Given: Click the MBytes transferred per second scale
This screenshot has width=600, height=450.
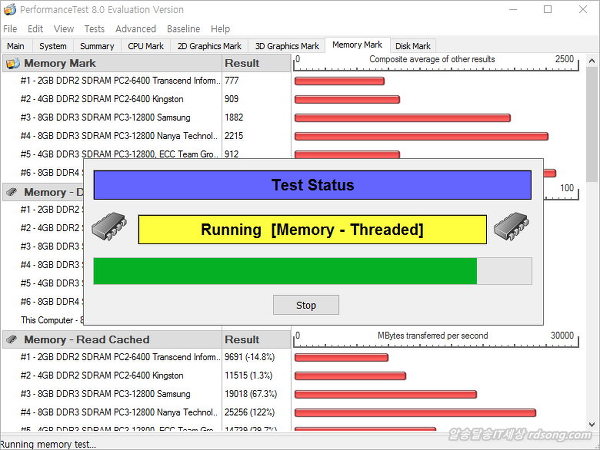Looking at the screenshot, I should coord(436,339).
